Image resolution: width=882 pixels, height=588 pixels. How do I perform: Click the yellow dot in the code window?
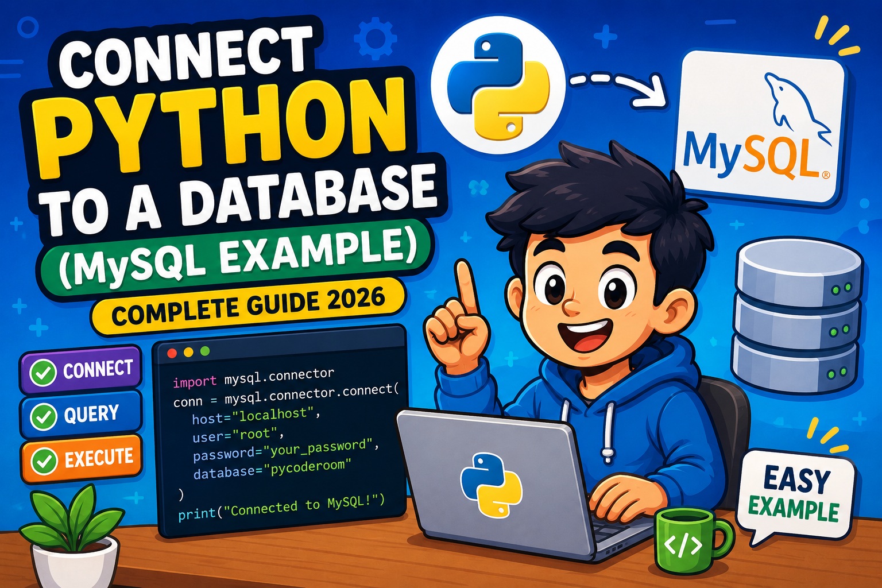188,352
